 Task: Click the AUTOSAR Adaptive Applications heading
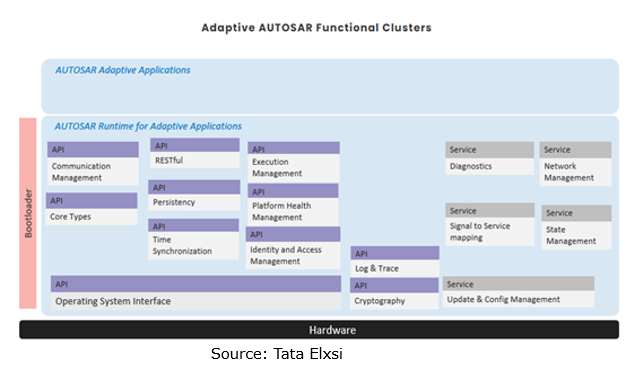pos(123,70)
